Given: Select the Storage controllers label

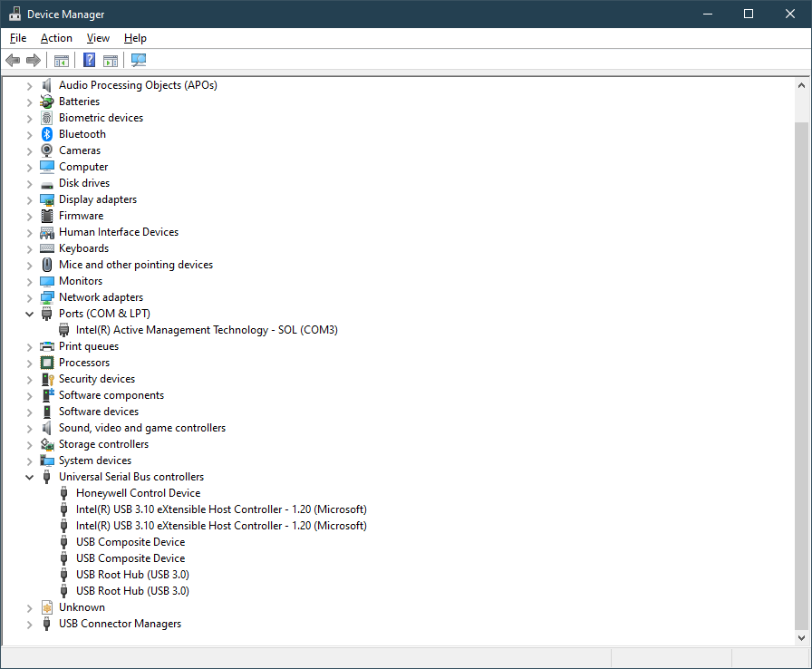Looking at the screenshot, I should 103,444.
